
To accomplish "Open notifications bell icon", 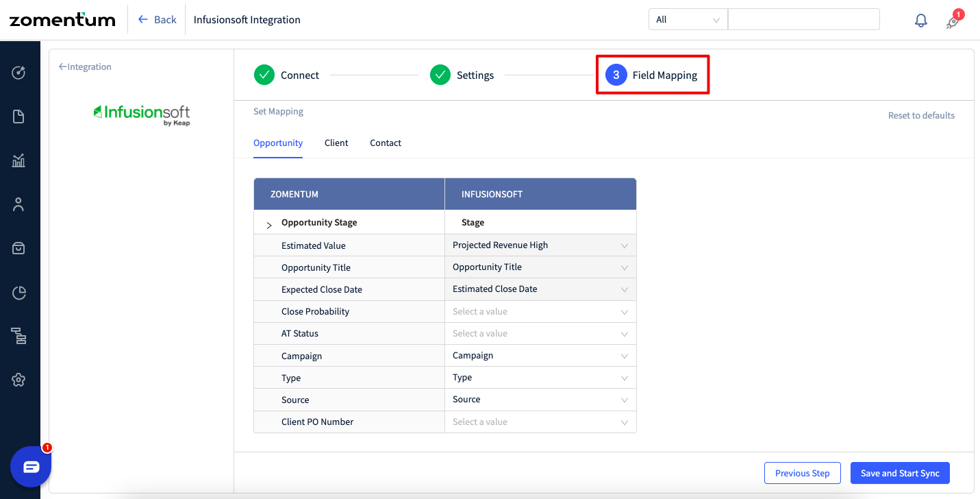I will click(x=921, y=20).
